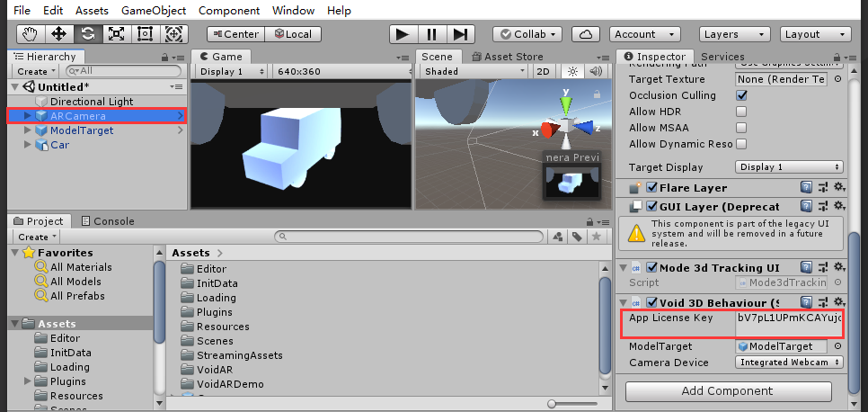Enable the Allow MSAA checkbox
This screenshot has width=868, height=412.
(741, 128)
